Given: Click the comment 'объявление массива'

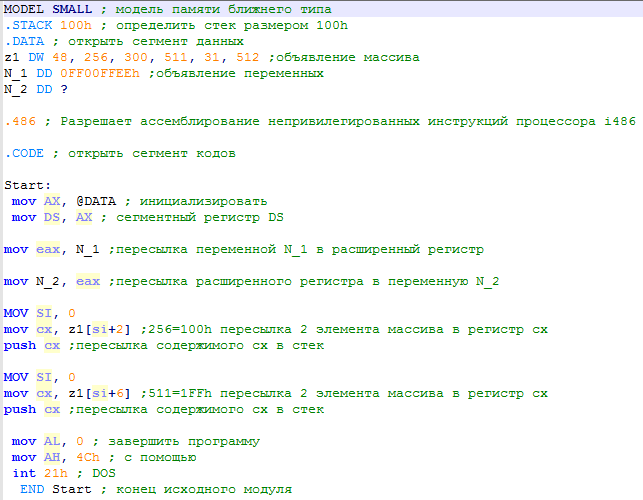Looking at the screenshot, I should point(348,57).
